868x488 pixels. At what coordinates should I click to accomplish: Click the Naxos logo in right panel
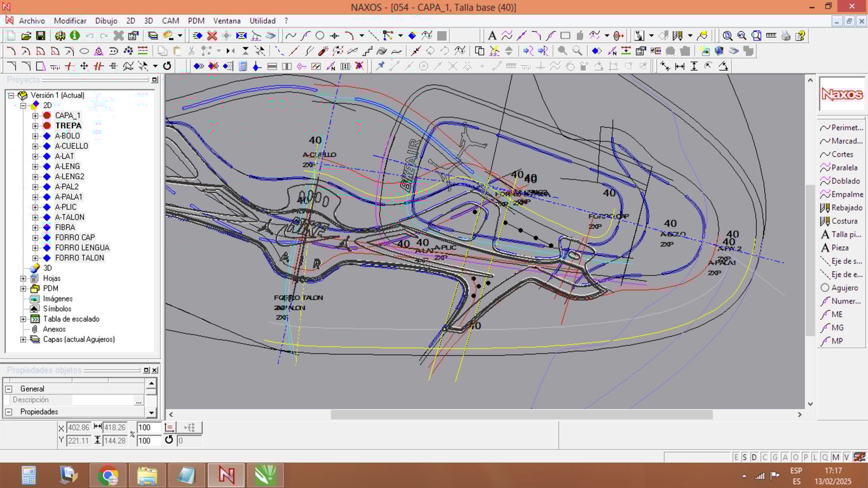pos(842,94)
